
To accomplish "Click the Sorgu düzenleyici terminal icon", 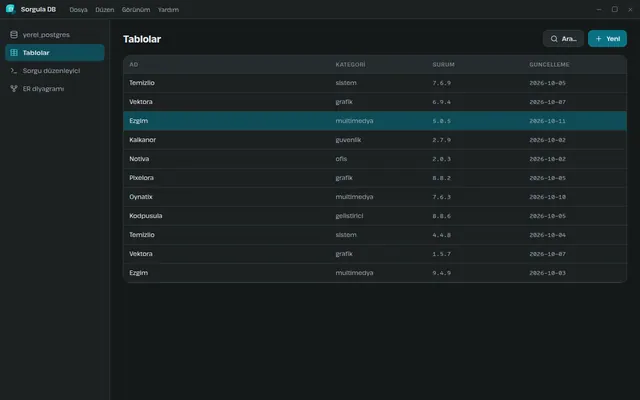I will pos(14,71).
